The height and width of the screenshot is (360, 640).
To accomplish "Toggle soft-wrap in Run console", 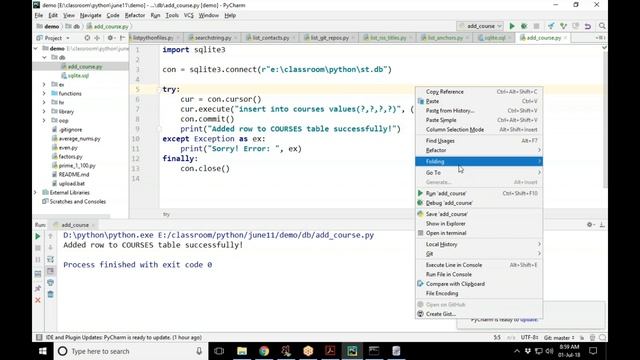I will point(50,260).
